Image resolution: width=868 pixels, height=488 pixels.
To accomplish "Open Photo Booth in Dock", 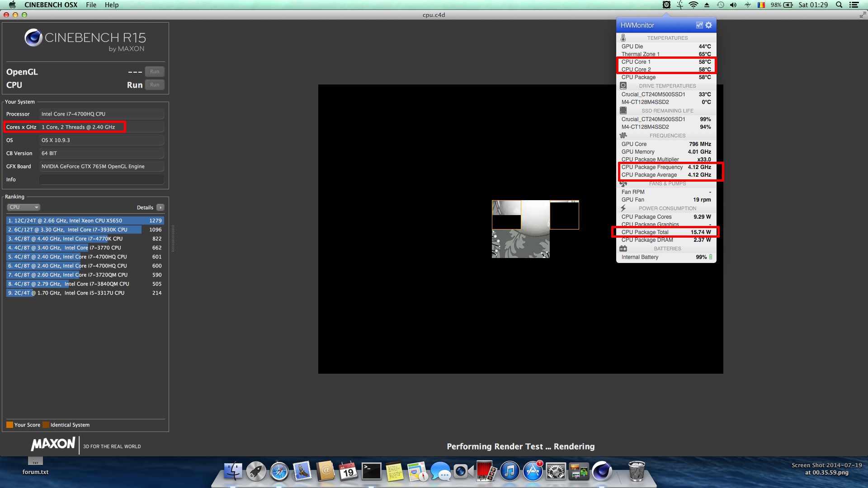I will click(486, 471).
